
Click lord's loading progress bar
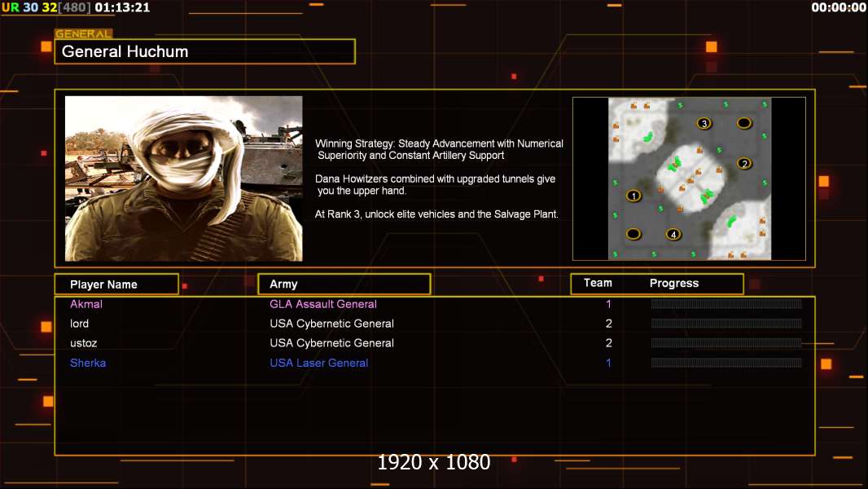click(x=726, y=323)
